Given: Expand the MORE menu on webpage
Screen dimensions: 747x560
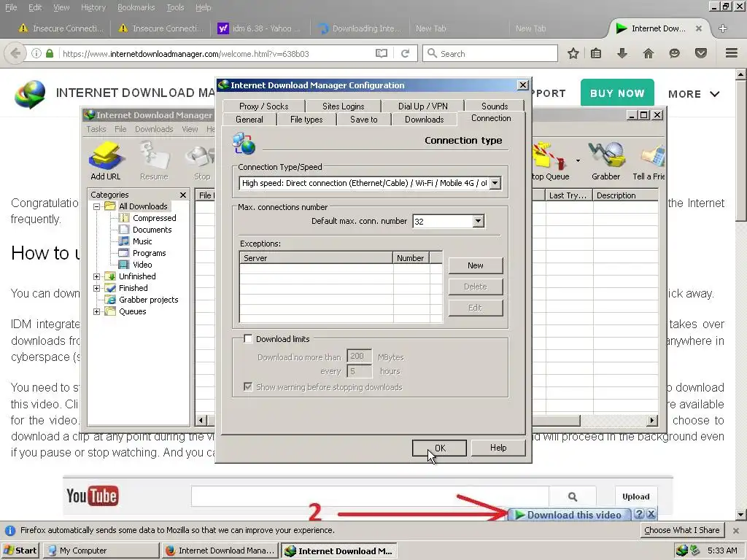Looking at the screenshot, I should point(694,94).
